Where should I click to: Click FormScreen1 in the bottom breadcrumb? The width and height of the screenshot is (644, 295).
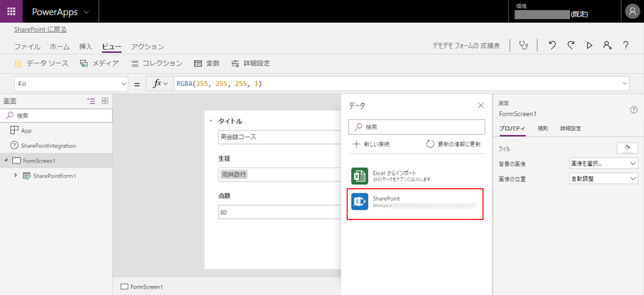142,287
